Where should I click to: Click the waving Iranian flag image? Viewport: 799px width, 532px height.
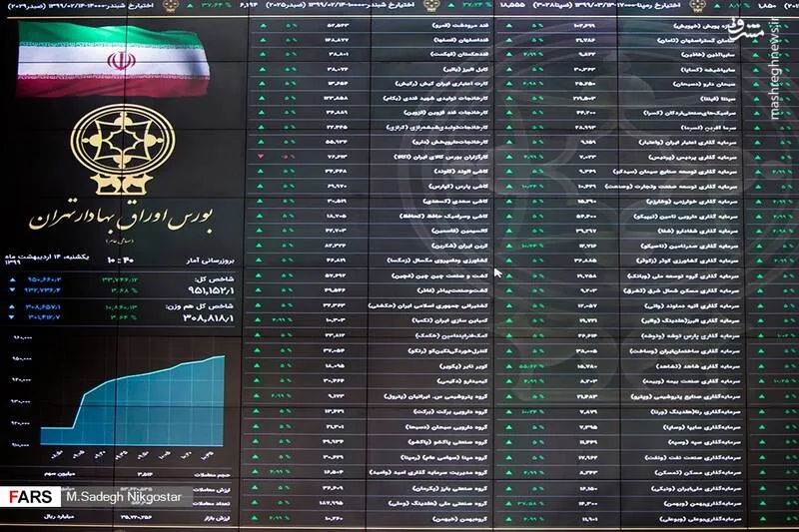tap(121, 60)
